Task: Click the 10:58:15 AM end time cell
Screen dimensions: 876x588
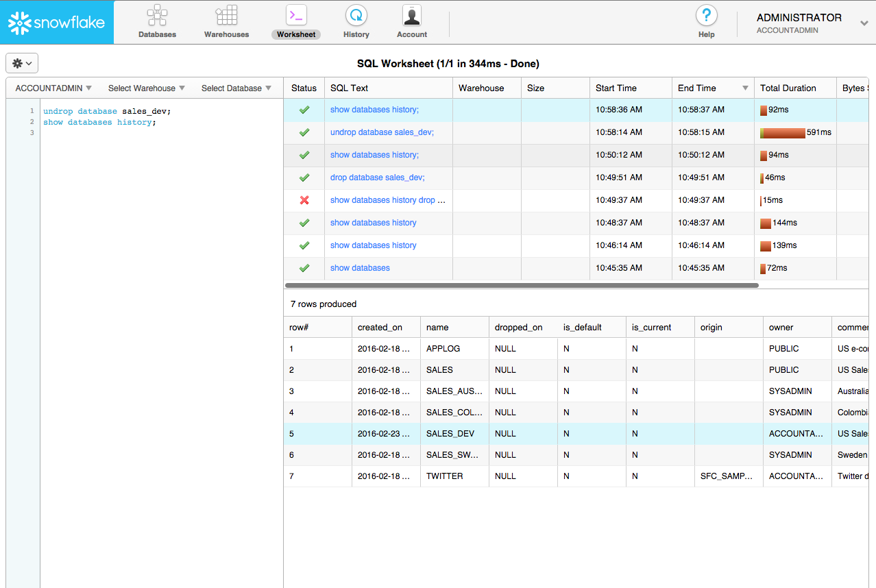Action: (713, 132)
